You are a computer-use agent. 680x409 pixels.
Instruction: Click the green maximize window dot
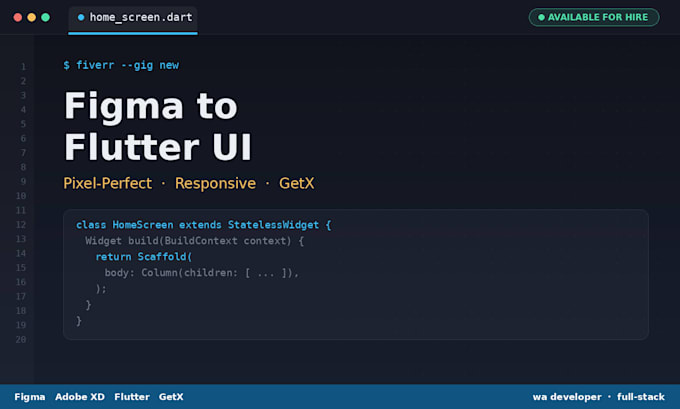pyautogui.click(x=46, y=17)
